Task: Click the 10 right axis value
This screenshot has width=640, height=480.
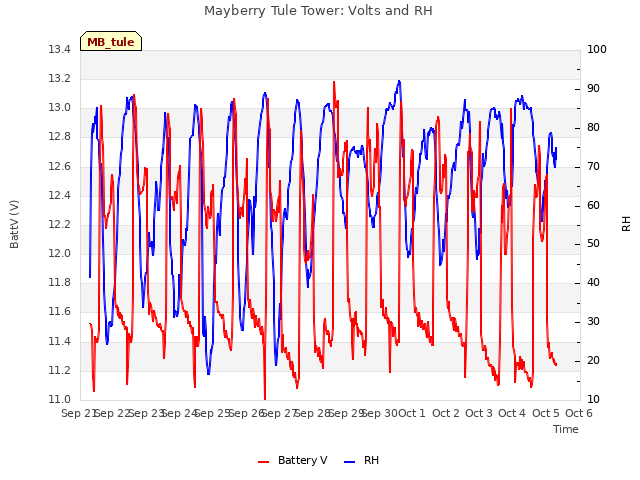Action: 593,400
